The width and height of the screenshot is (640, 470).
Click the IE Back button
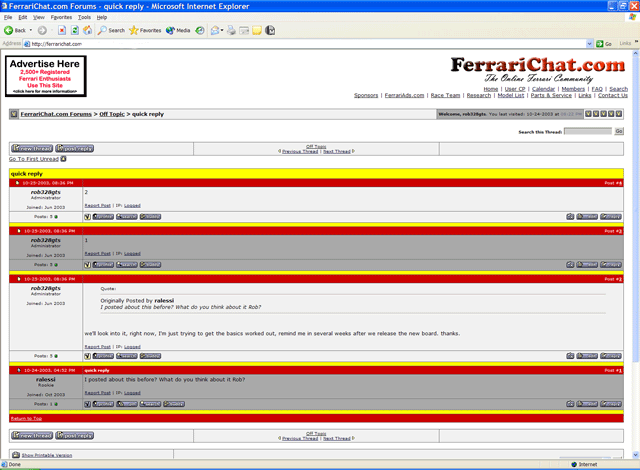pos(15,30)
